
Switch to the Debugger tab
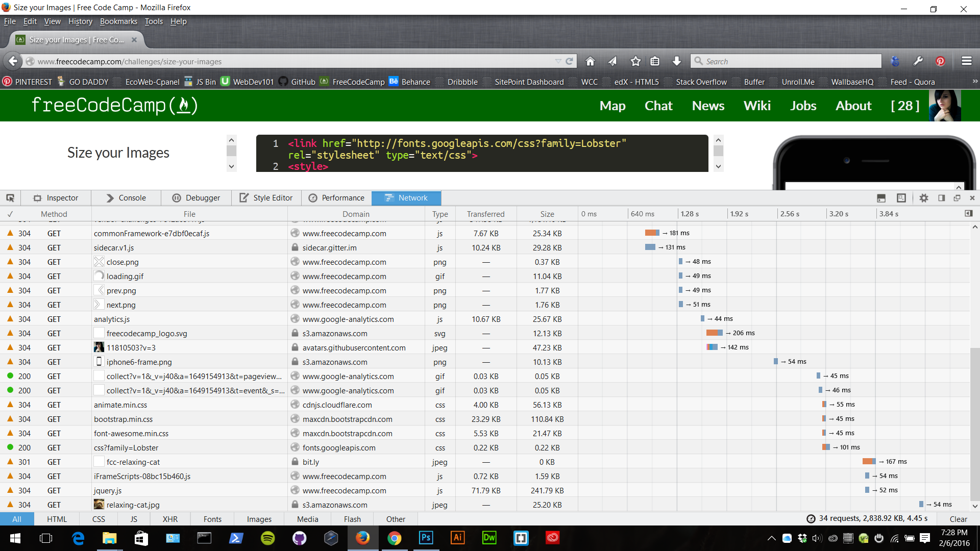pos(196,198)
